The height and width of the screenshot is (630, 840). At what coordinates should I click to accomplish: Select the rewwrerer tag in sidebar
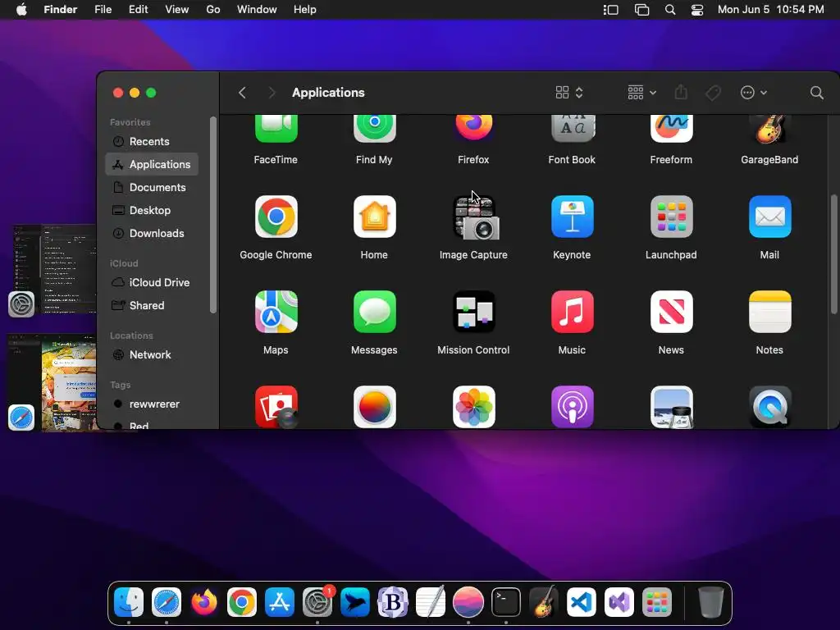click(152, 404)
